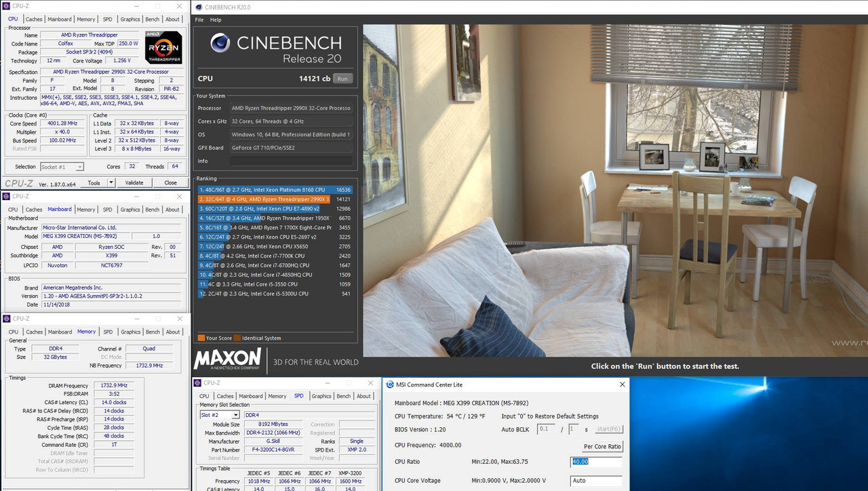The height and width of the screenshot is (491, 868).
Task: Click the empty Info field in Cinebench
Action: (x=290, y=161)
